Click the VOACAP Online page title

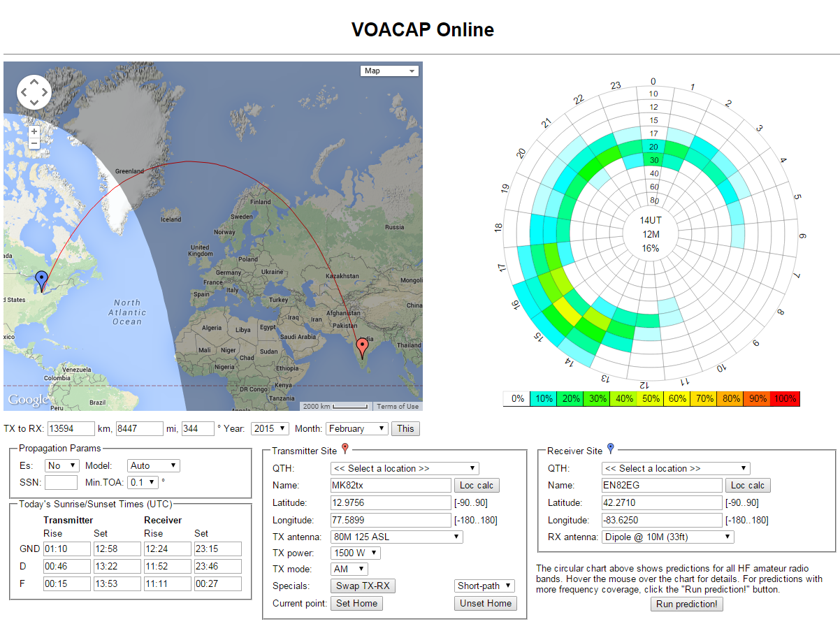(x=422, y=30)
